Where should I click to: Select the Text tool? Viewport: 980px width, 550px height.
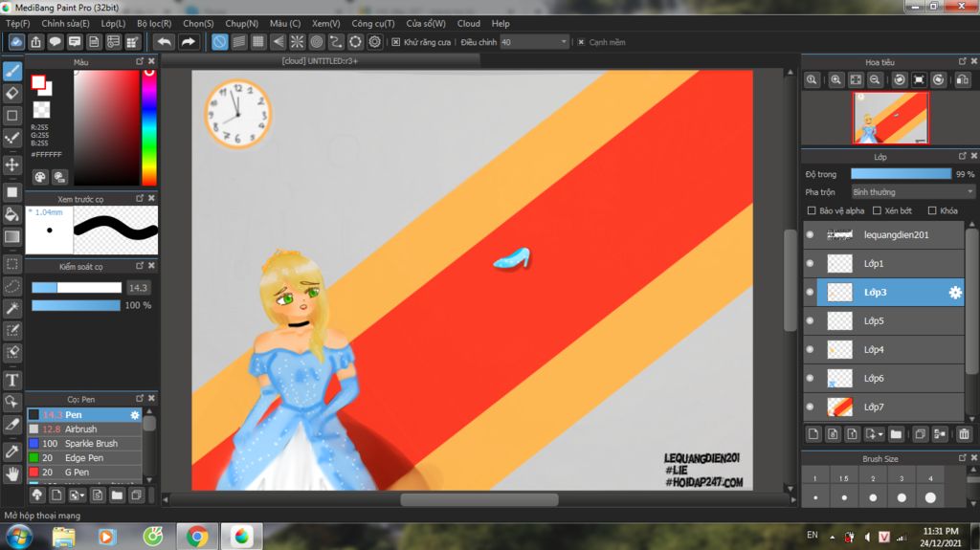pos(11,380)
